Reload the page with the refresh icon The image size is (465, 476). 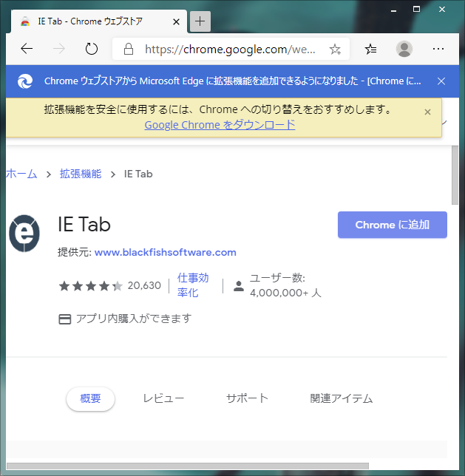pos(92,49)
